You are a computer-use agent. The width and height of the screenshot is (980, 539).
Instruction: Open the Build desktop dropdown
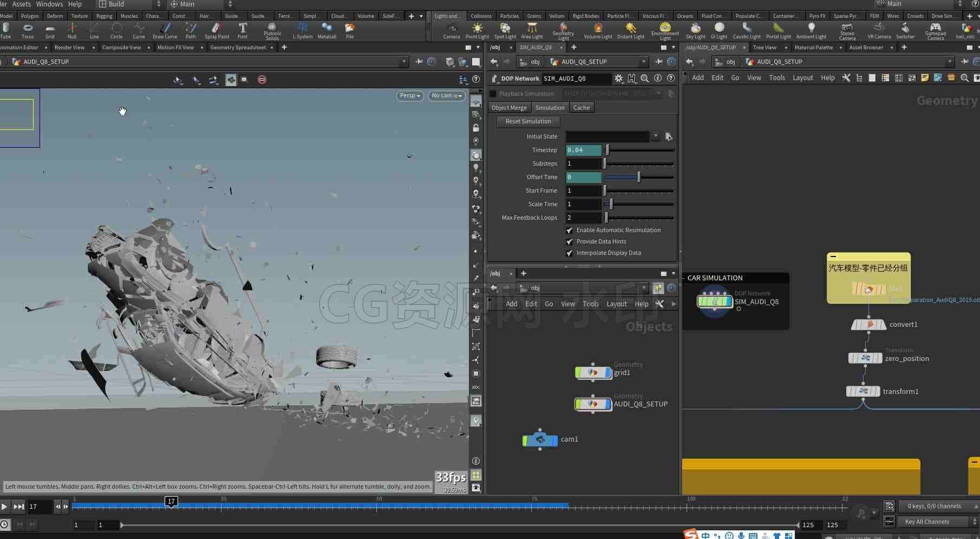pyautogui.click(x=130, y=4)
